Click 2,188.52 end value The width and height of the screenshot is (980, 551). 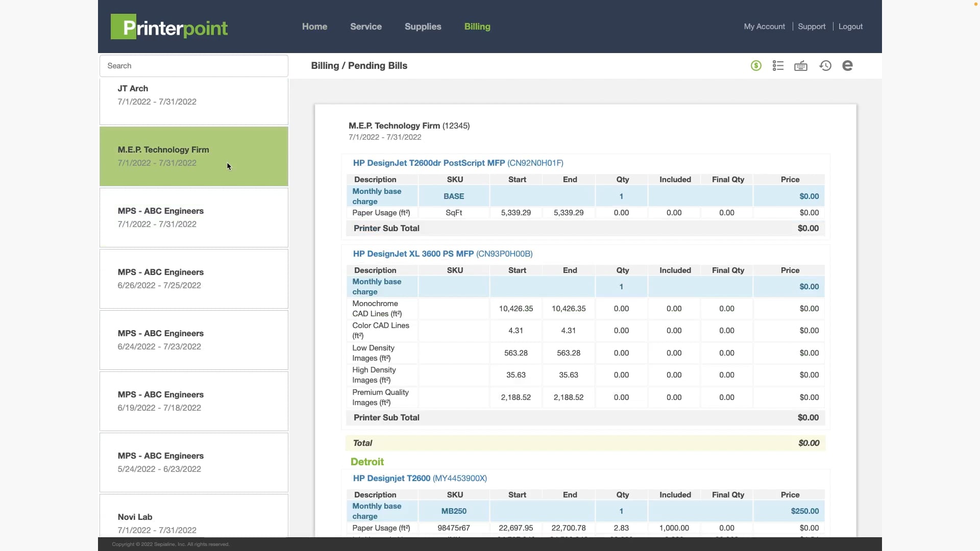[x=568, y=397]
